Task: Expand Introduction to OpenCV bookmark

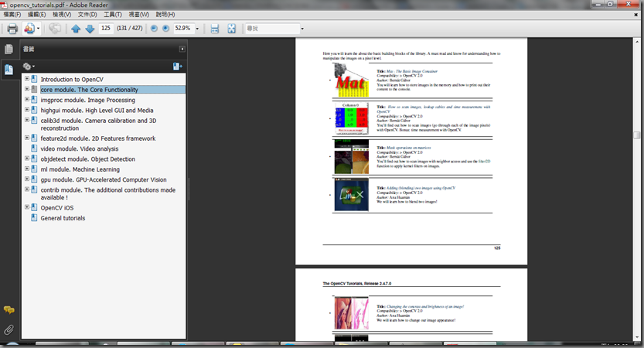Action: pos(27,78)
